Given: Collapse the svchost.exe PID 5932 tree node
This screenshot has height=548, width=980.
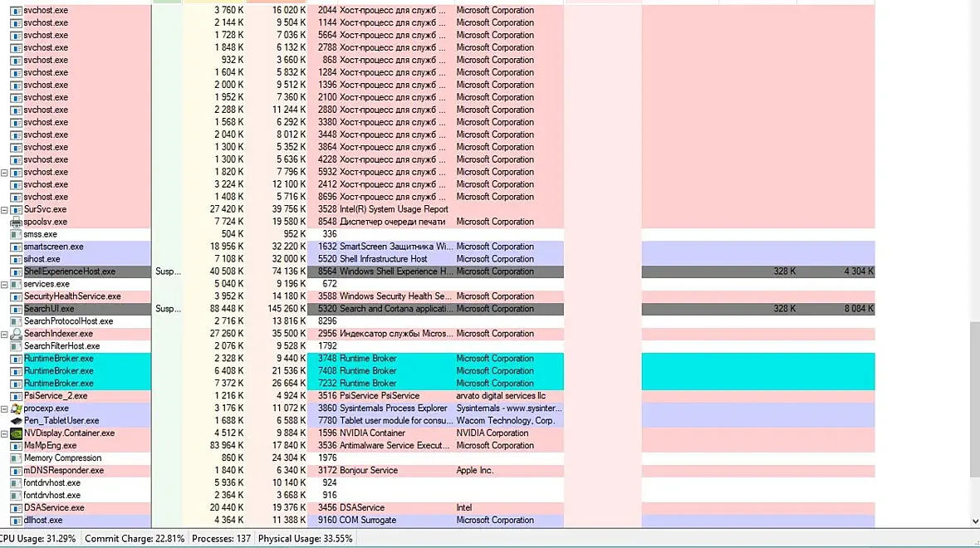Looking at the screenshot, I should [4, 173].
